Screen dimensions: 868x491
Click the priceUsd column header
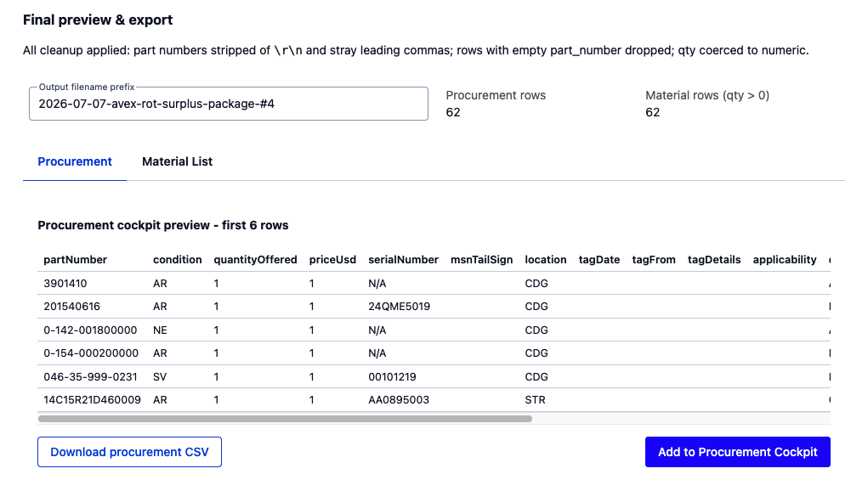pos(332,259)
